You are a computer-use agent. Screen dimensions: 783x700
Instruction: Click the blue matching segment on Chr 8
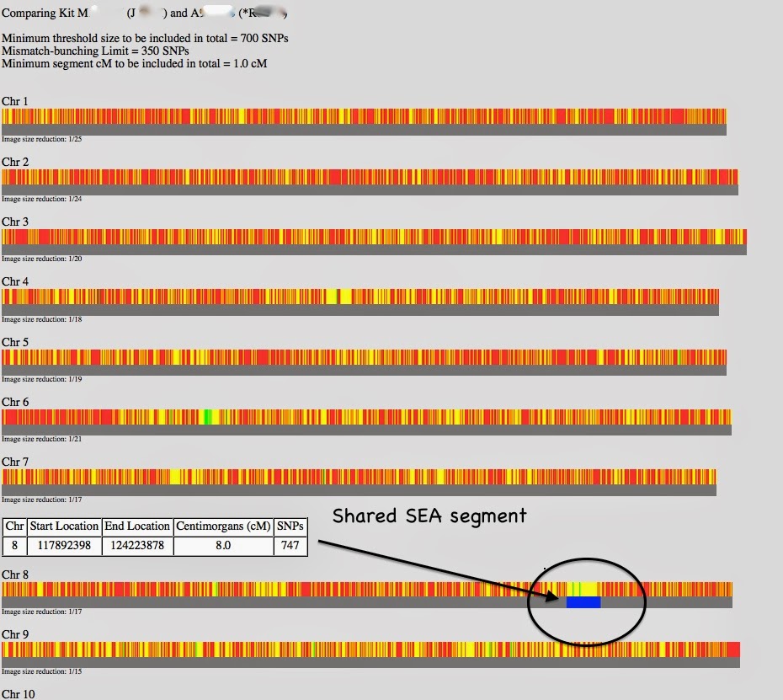coord(584,601)
